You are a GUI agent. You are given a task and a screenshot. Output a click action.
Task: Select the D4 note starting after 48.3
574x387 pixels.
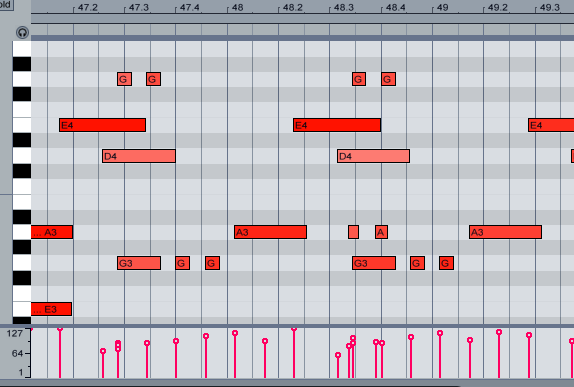[x=373, y=156]
